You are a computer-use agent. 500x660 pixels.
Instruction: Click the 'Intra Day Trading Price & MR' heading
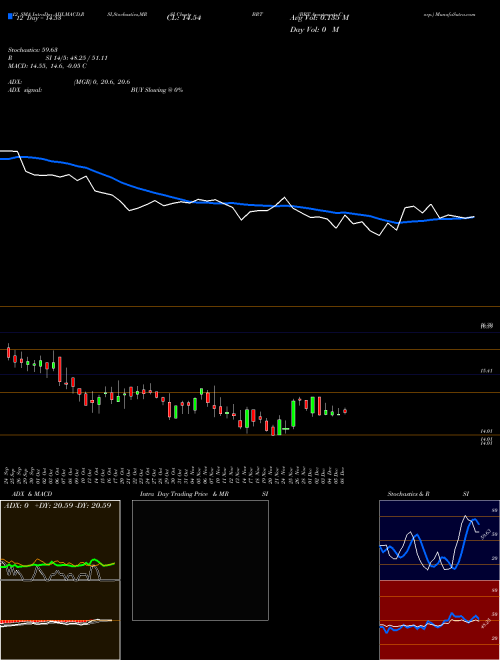(x=184, y=494)
